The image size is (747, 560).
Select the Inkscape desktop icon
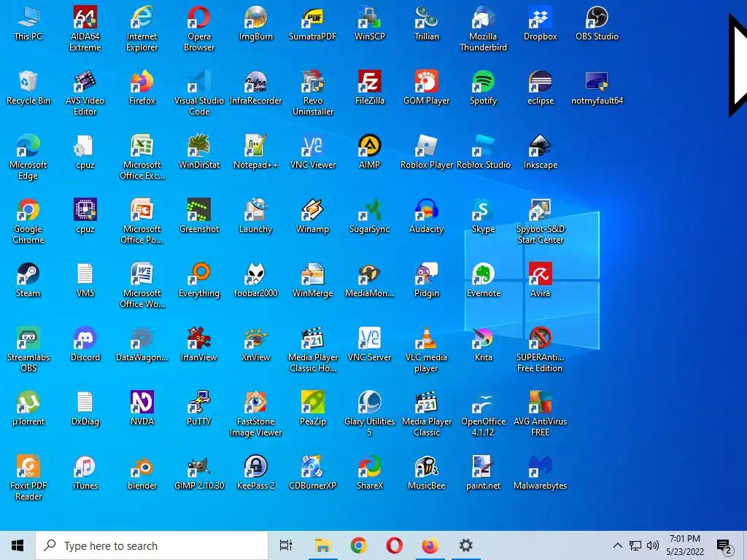pos(541,152)
